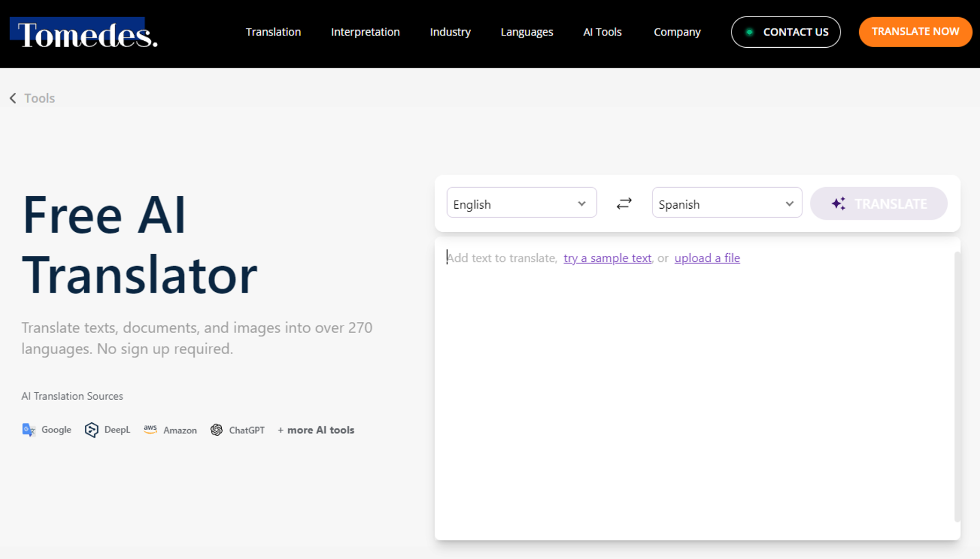Open the Spanish target language dropdown

(x=727, y=203)
